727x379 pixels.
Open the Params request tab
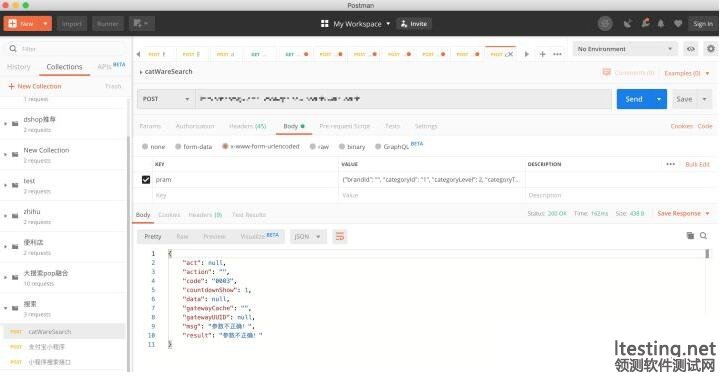coord(150,126)
